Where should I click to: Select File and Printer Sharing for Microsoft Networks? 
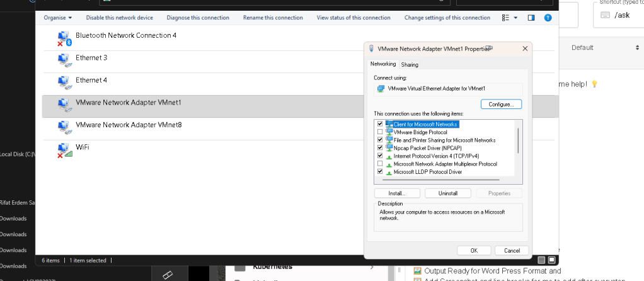point(444,140)
